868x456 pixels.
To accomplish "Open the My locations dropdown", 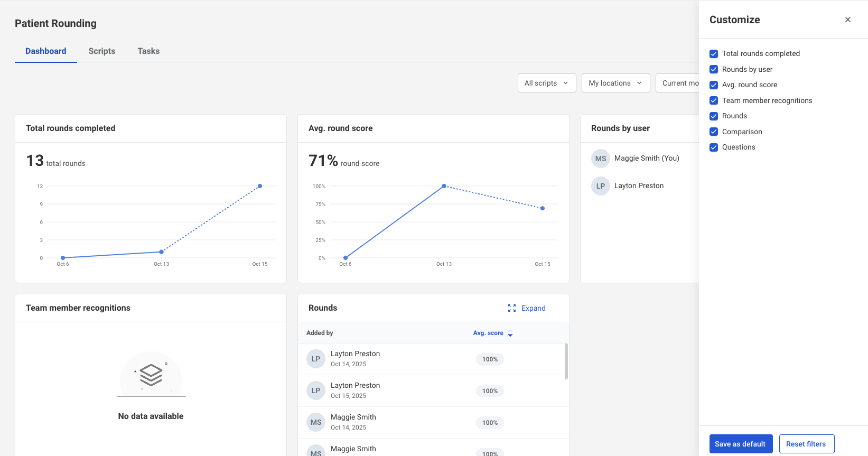I will pos(615,83).
